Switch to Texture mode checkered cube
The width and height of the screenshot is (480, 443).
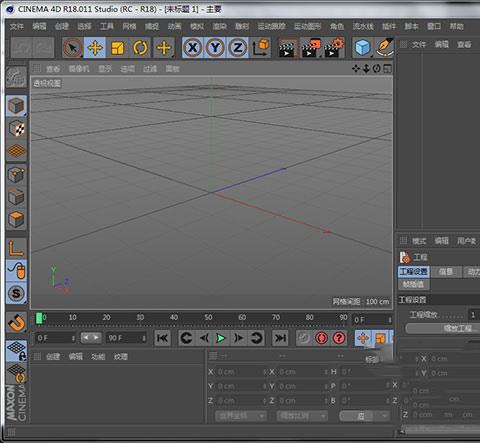coord(16,128)
